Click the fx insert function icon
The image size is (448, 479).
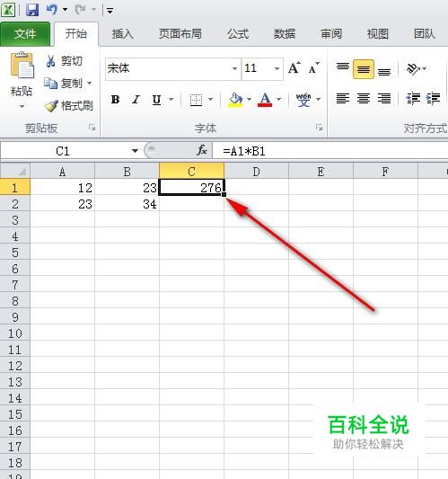click(x=202, y=150)
